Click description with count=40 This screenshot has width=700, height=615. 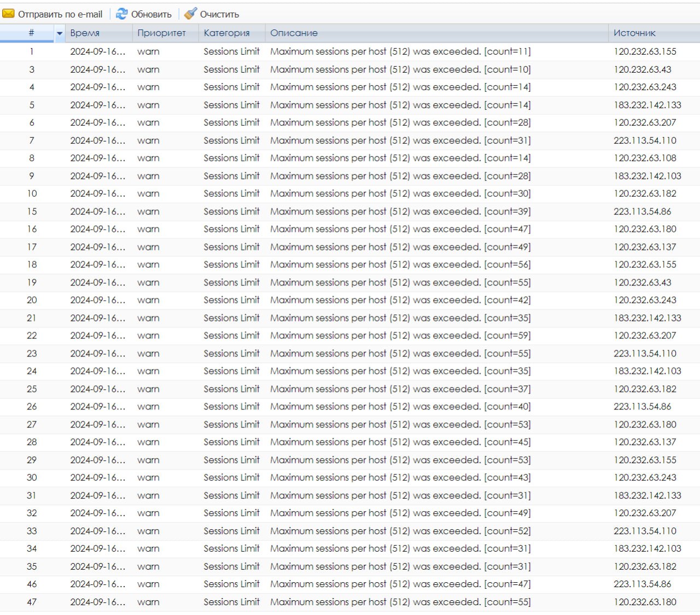click(x=400, y=407)
